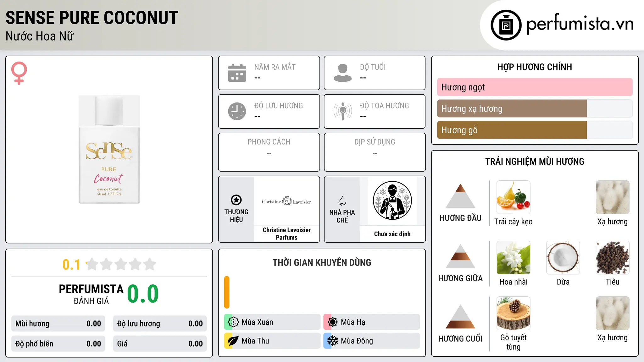Select the Dừa coconut note image
Image resolution: width=644 pixels, height=362 pixels.
563,258
